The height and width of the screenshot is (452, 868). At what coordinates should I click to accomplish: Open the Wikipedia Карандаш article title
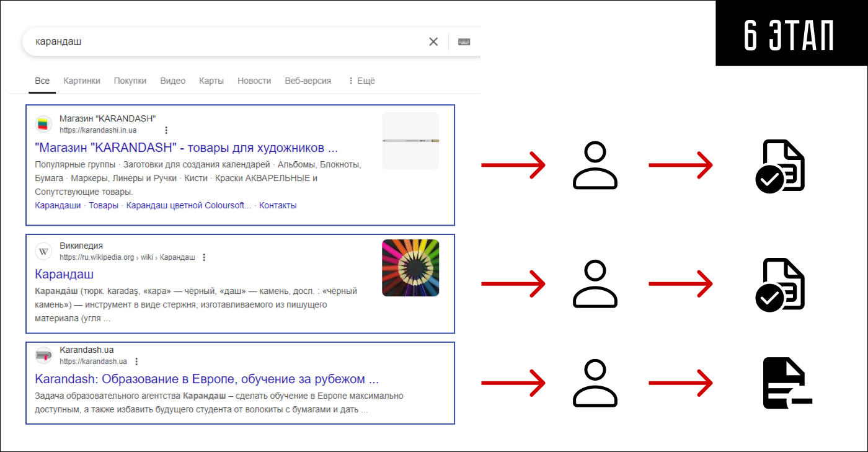[x=64, y=274]
